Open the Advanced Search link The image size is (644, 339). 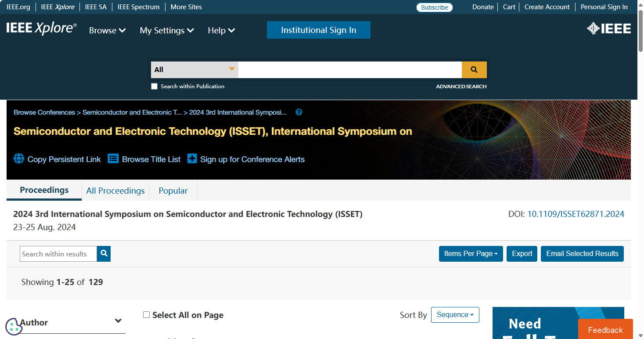coord(461,87)
